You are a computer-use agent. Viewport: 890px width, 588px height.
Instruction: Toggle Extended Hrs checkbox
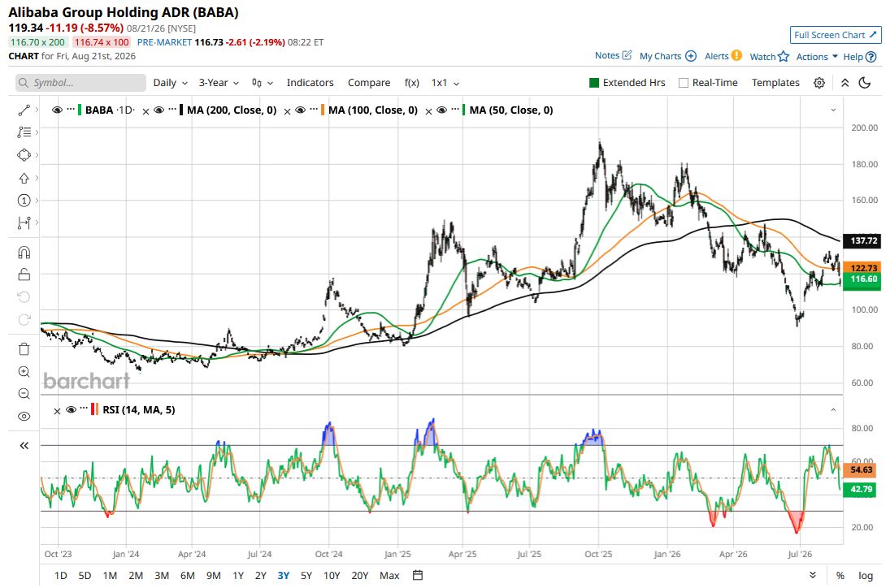coord(594,83)
